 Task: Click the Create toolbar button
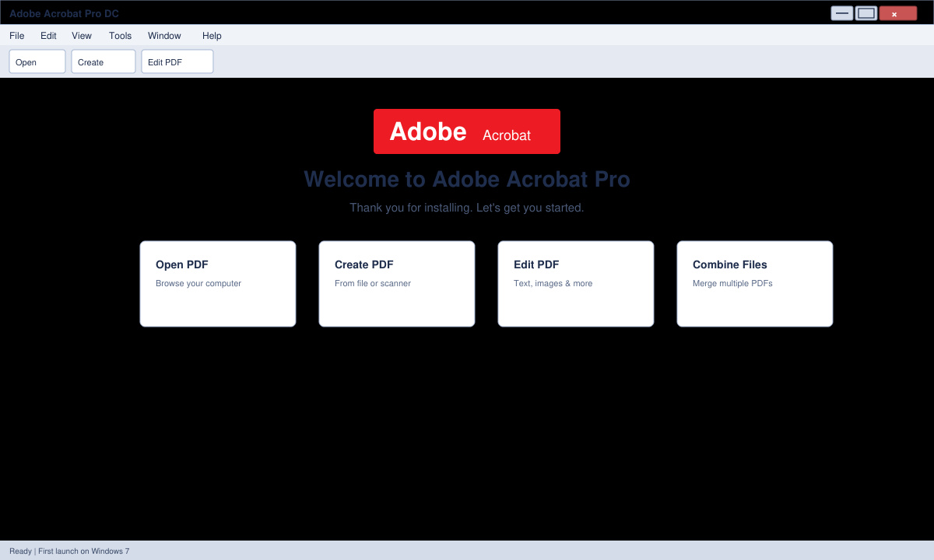click(x=104, y=61)
